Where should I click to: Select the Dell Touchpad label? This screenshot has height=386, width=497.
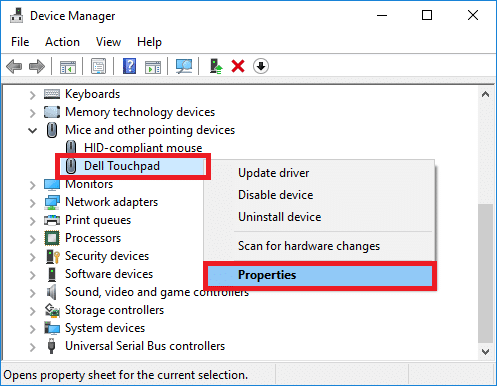click(x=122, y=166)
